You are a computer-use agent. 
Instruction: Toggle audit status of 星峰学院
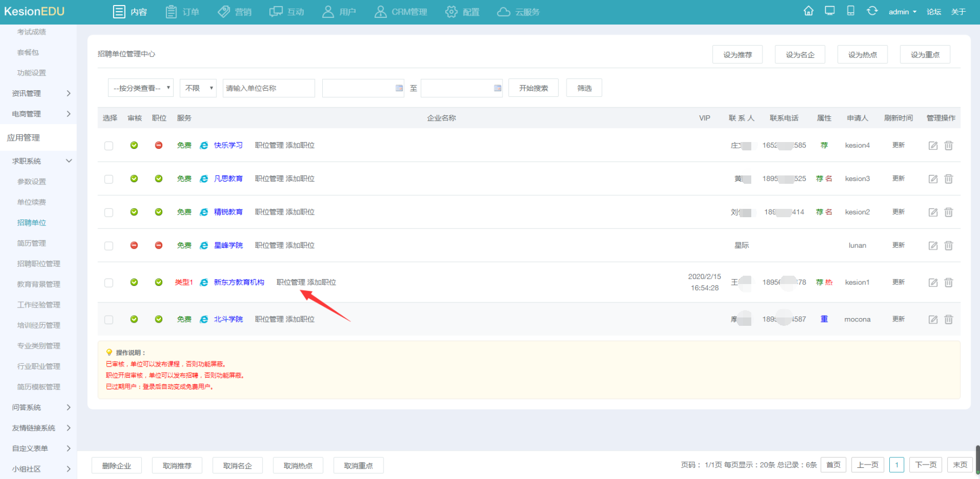[x=134, y=245]
